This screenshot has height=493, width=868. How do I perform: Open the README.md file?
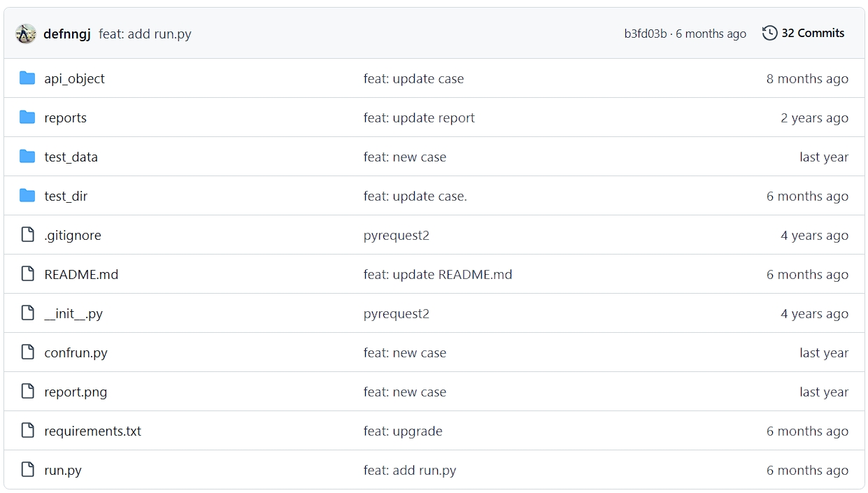[81, 274]
